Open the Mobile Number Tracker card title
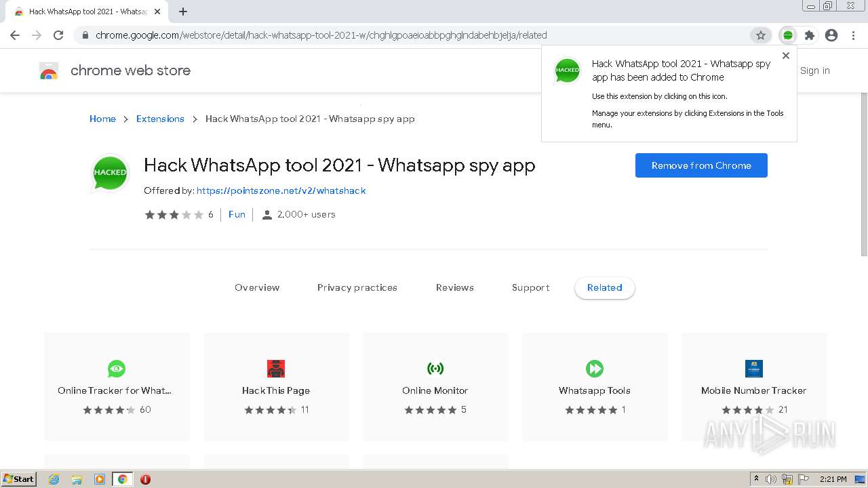This screenshot has width=868, height=488. [754, 390]
